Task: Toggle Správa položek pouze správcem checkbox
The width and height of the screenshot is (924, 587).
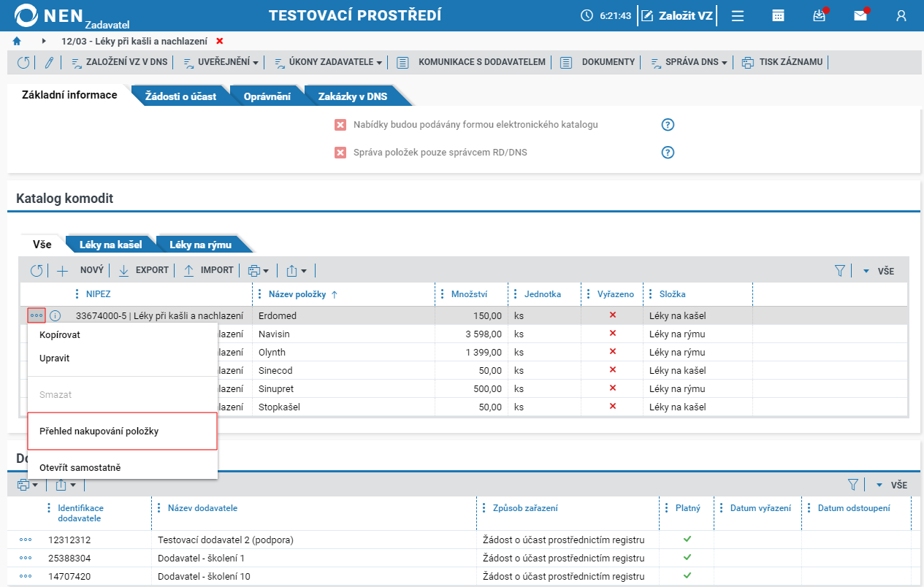Action: [x=340, y=153]
